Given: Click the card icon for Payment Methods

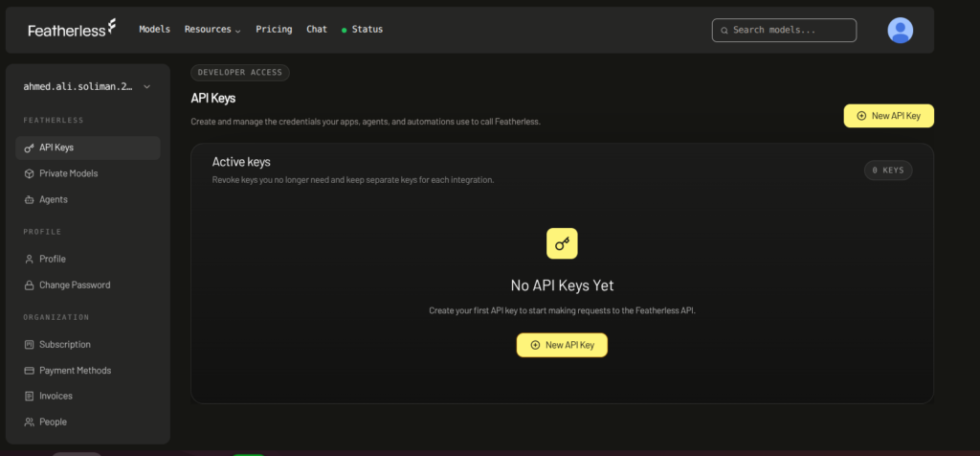Looking at the screenshot, I should pos(29,371).
